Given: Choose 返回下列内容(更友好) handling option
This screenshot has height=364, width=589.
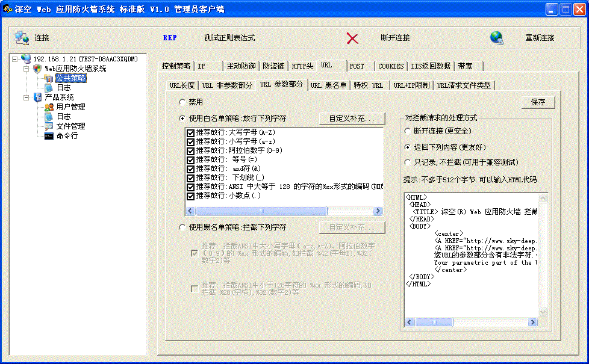Looking at the screenshot, I should point(407,147).
